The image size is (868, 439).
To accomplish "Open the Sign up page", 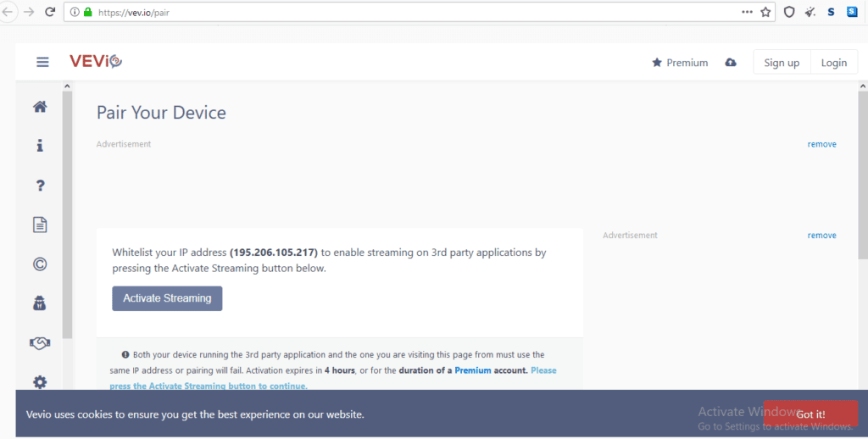I will pyautogui.click(x=781, y=63).
